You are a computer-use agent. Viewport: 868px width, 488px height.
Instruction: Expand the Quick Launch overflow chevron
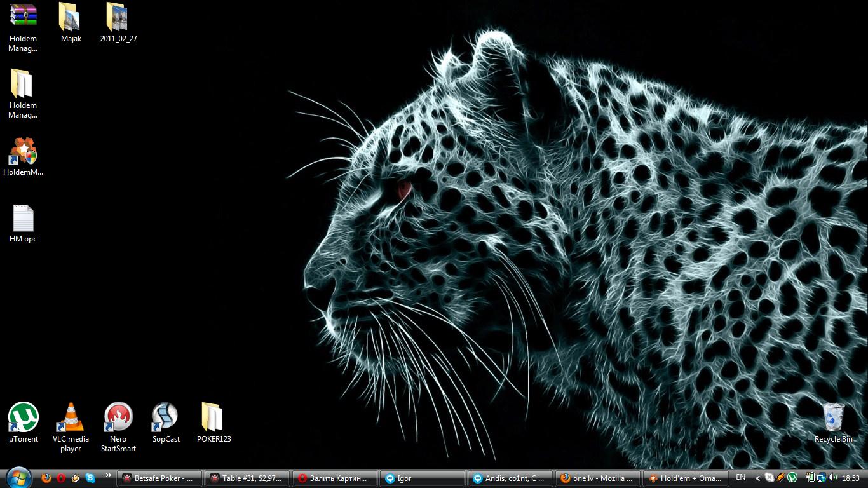108,475
